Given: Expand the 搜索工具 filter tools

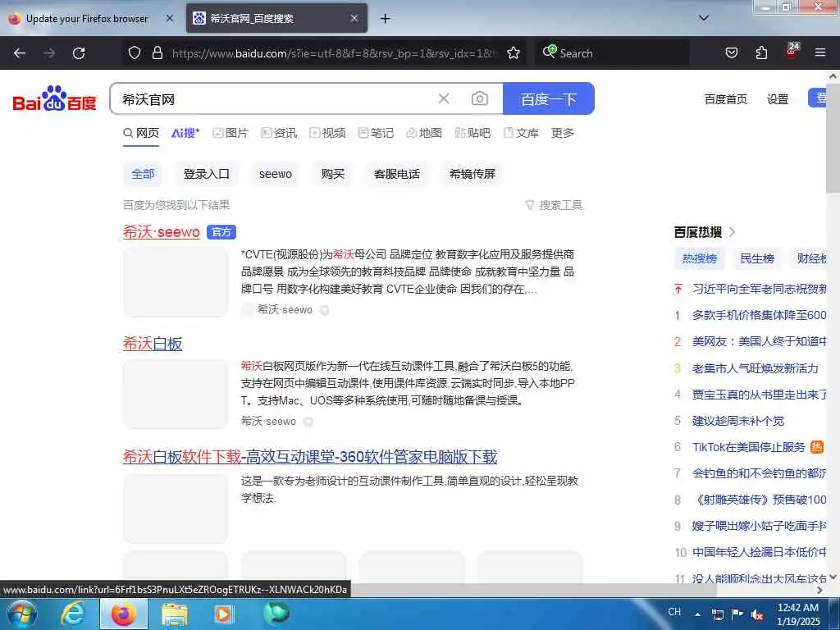Looking at the screenshot, I should (x=554, y=205).
